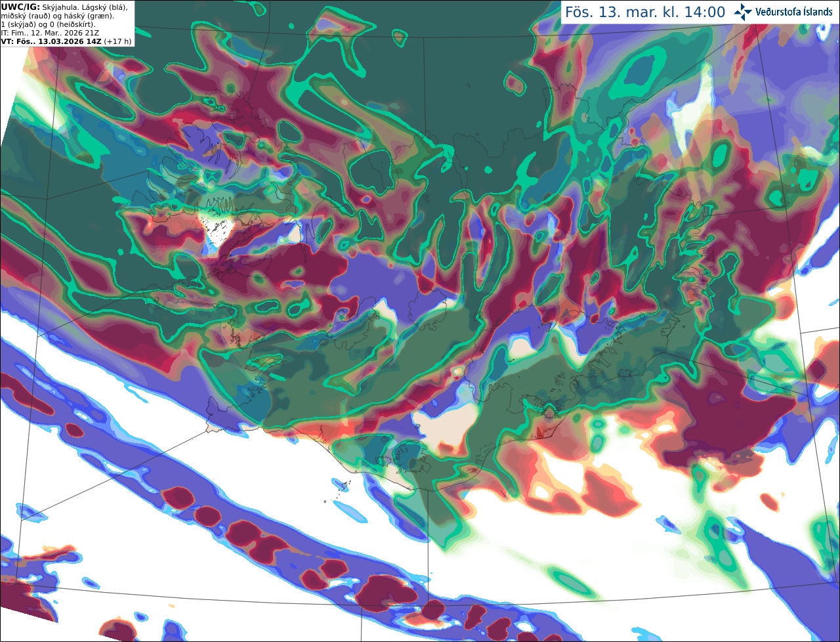
Task: Click the '1 (skýjað) og 0 (heiðskírt).' line
Action: pyautogui.click(x=48, y=24)
